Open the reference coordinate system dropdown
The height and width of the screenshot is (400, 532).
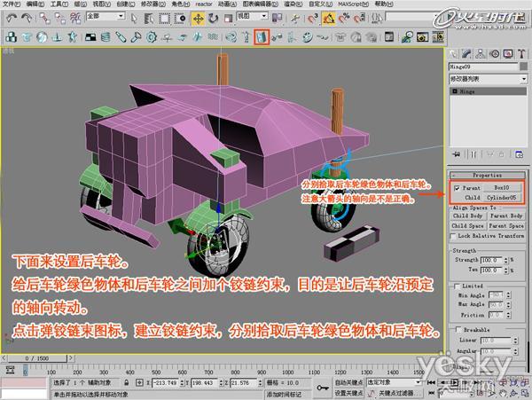point(252,16)
